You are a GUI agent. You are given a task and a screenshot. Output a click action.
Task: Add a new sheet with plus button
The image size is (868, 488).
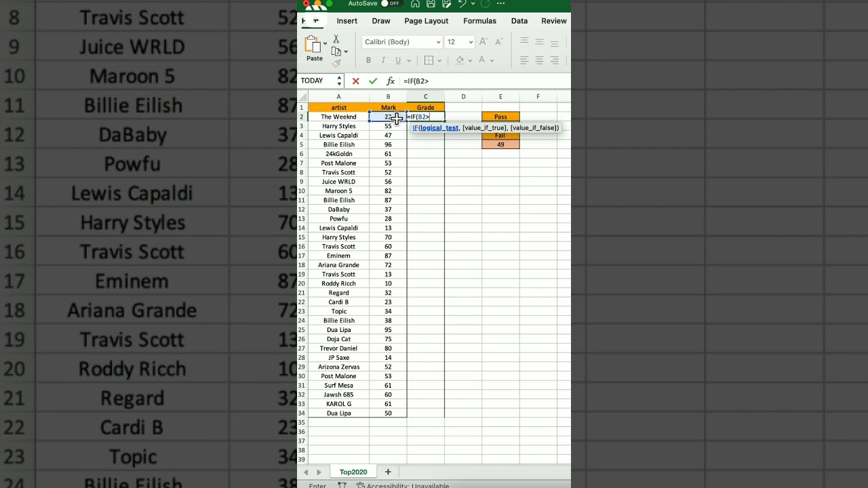388,472
